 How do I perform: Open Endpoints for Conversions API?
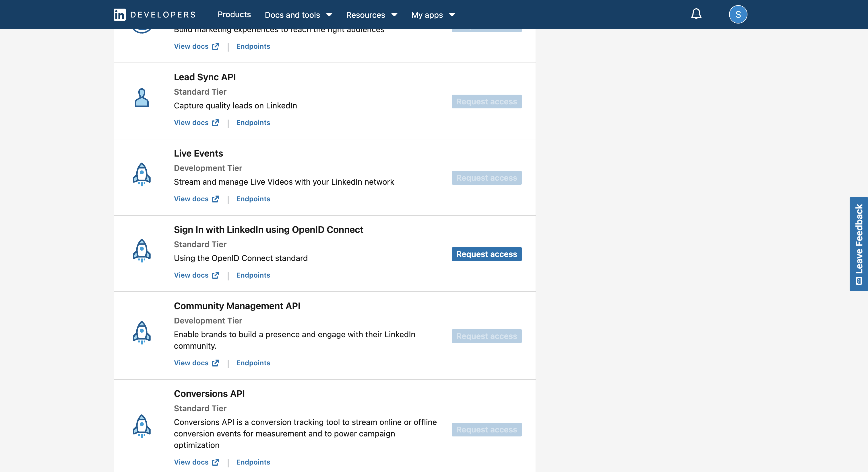(x=253, y=462)
